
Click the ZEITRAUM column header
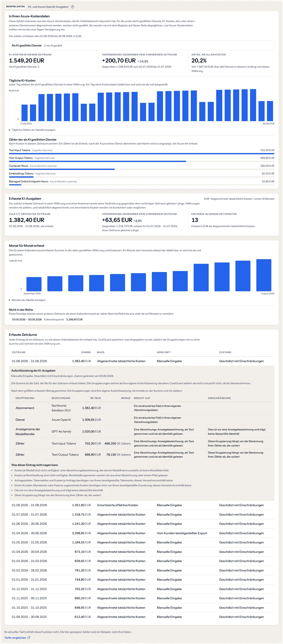click(18, 352)
